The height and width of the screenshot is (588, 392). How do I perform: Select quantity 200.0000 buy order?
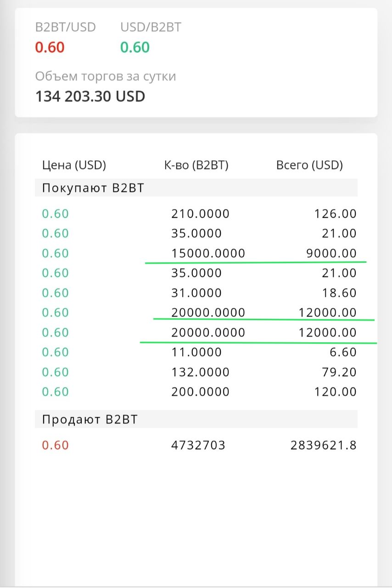coord(200,391)
